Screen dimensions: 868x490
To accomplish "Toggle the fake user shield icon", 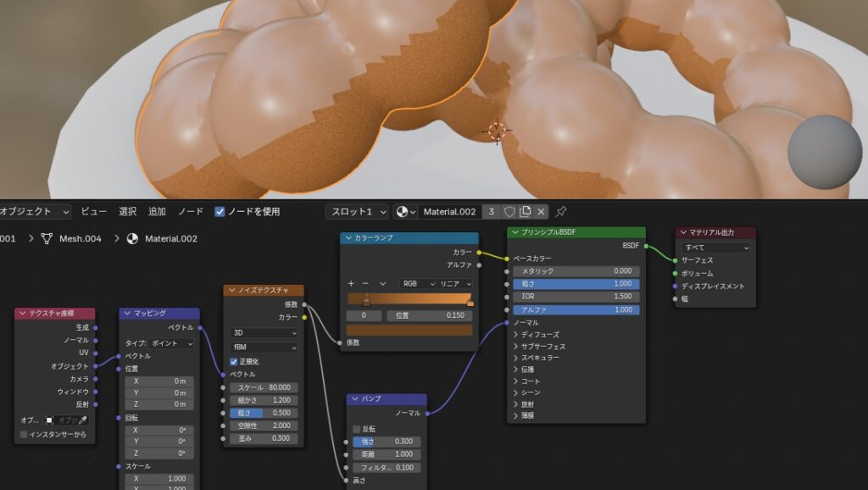I will [509, 211].
